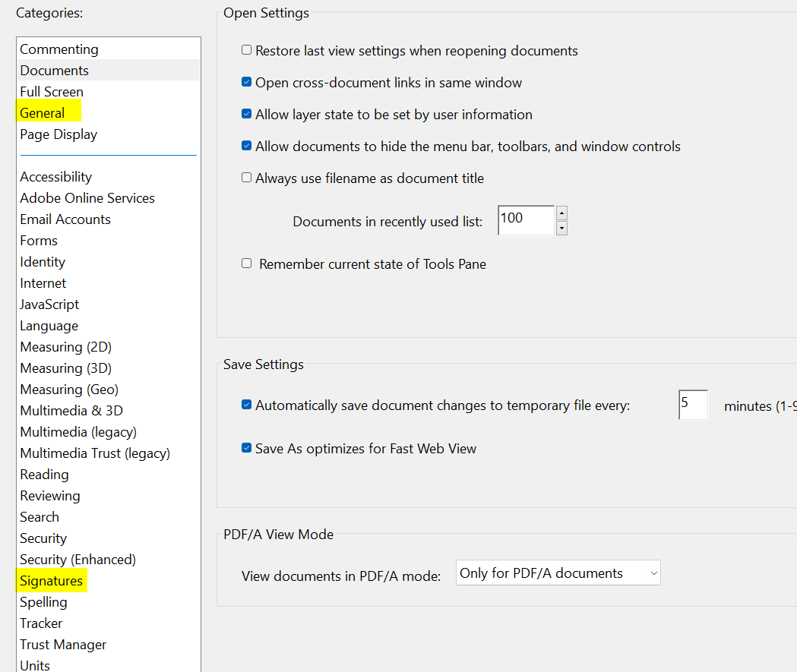
Task: Select the Measuring (3D) category
Action: [65, 368]
